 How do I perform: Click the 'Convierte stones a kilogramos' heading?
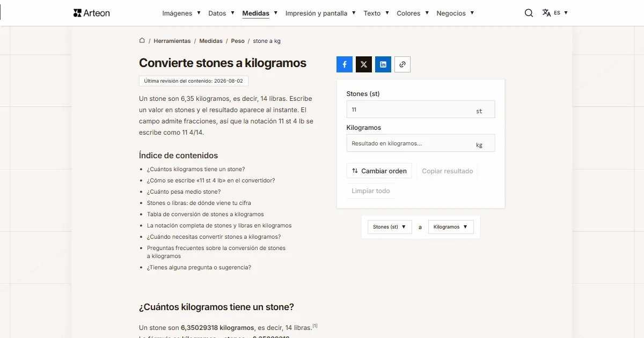pyautogui.click(x=223, y=63)
